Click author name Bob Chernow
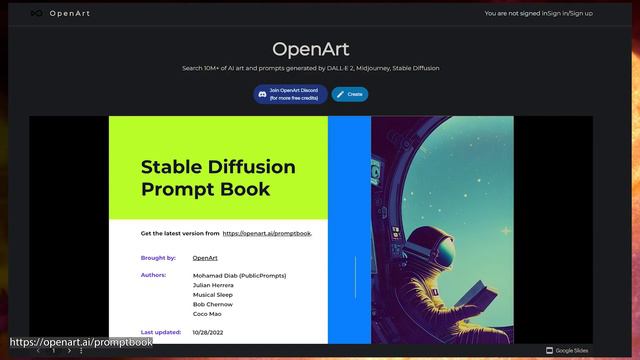Screen dimensions: 640x360 point(213,304)
